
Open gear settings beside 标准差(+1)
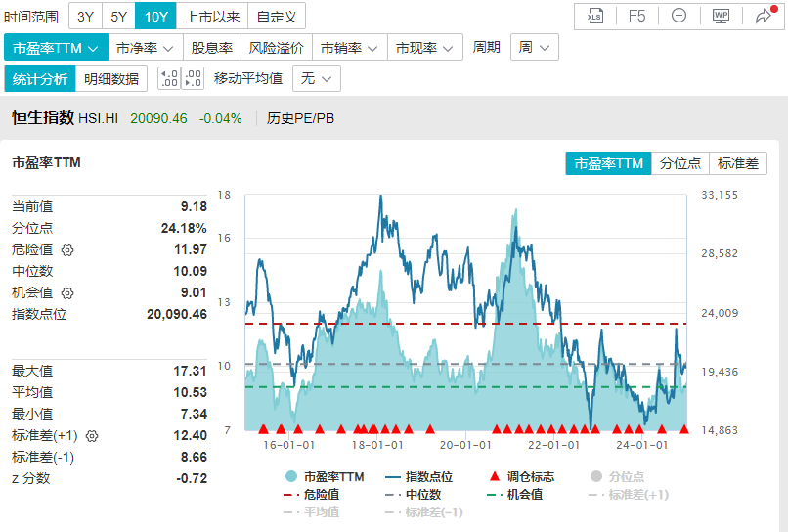(x=92, y=436)
